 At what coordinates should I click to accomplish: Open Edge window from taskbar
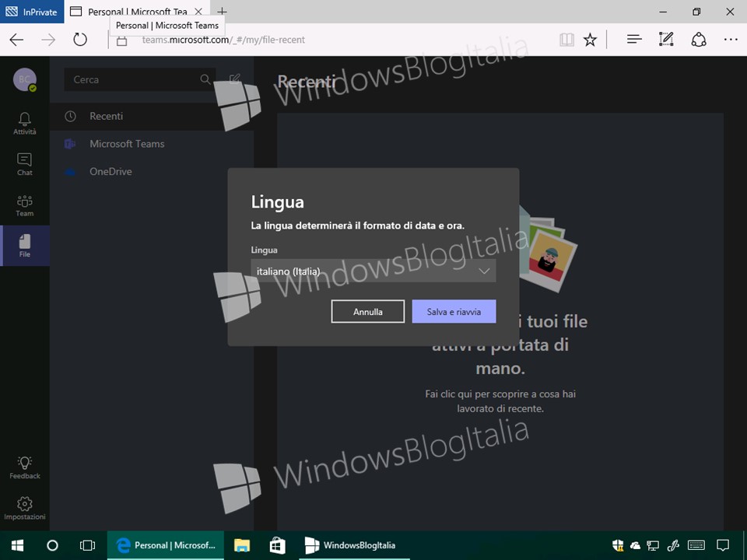[166, 545]
